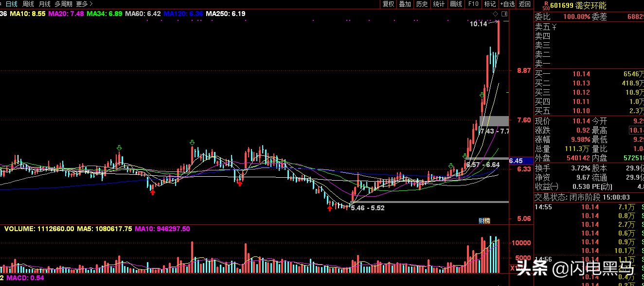644x286 pixels.
Task: Click the 买四 bid price 10.11
Action: pyautogui.click(x=581, y=101)
